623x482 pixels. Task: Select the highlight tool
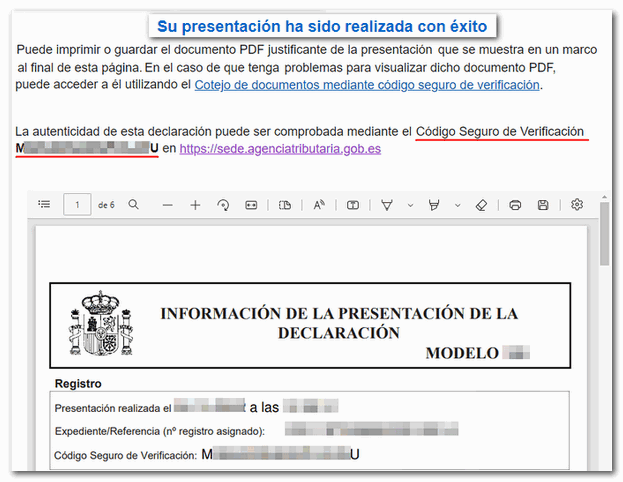tap(434, 205)
